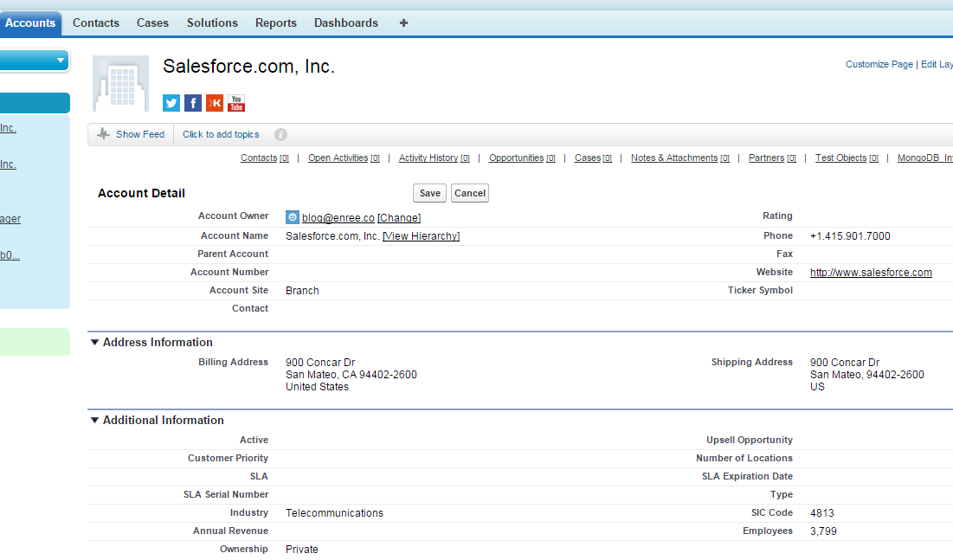This screenshot has height=560, width=953.
Task: Jump to Activity History related list
Action: click(434, 158)
